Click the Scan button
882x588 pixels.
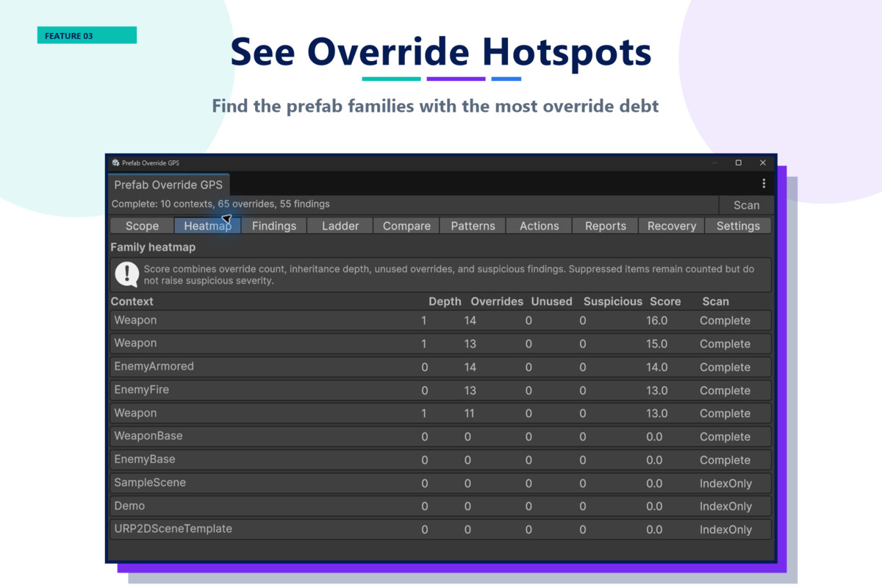746,205
